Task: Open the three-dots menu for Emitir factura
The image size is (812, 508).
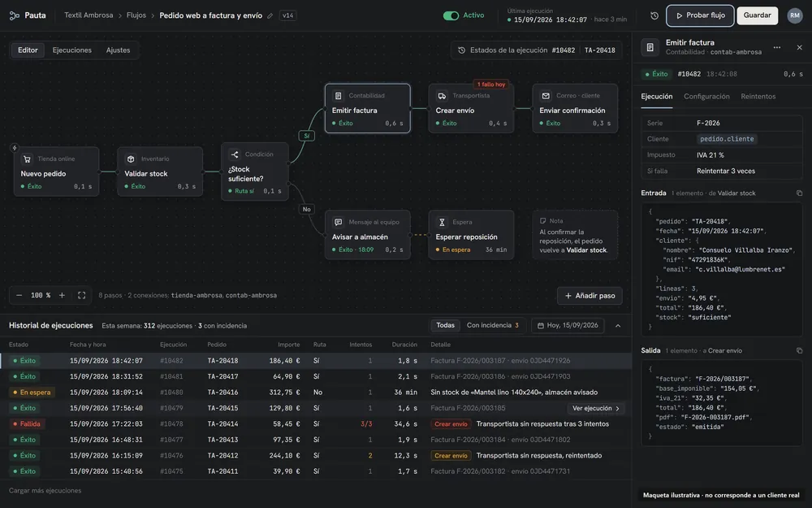Action: pyautogui.click(x=777, y=47)
